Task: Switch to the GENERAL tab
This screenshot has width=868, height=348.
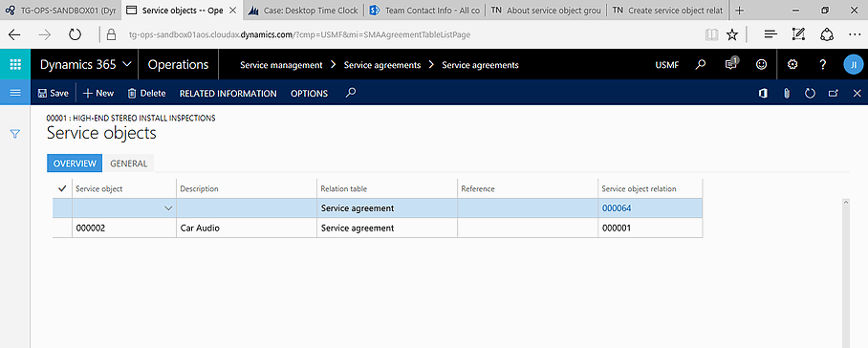Action: coord(128,163)
